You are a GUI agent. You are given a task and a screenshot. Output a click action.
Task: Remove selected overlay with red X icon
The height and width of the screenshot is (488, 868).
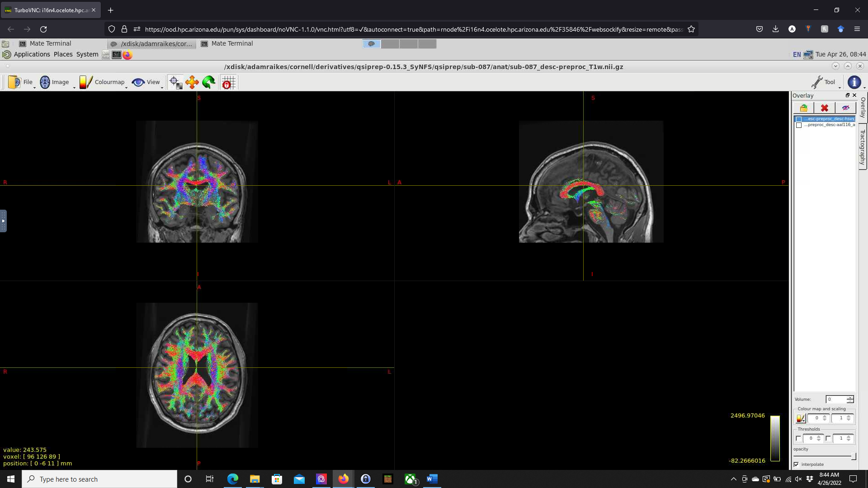pyautogui.click(x=825, y=108)
